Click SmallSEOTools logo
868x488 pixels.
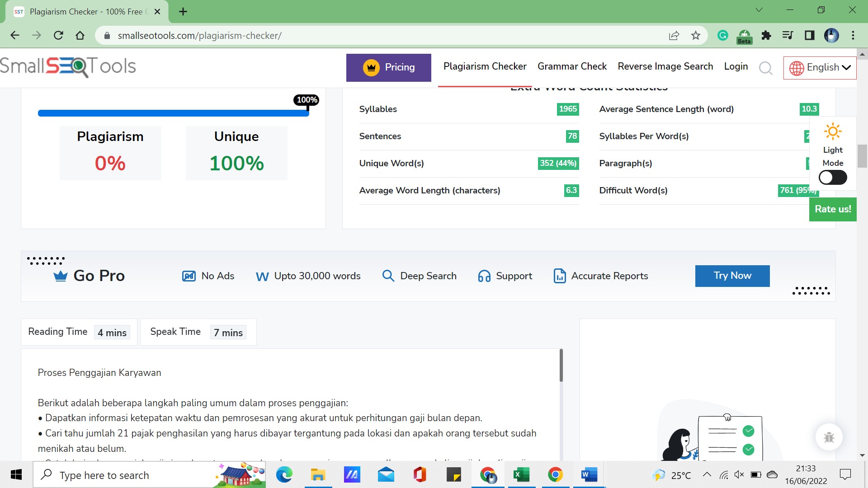tap(68, 66)
